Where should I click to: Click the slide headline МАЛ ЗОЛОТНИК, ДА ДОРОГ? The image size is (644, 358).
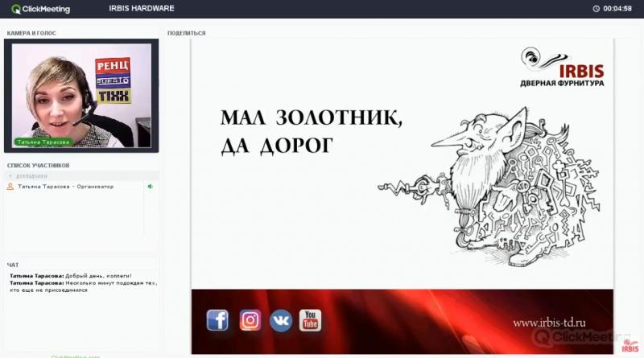point(312,131)
